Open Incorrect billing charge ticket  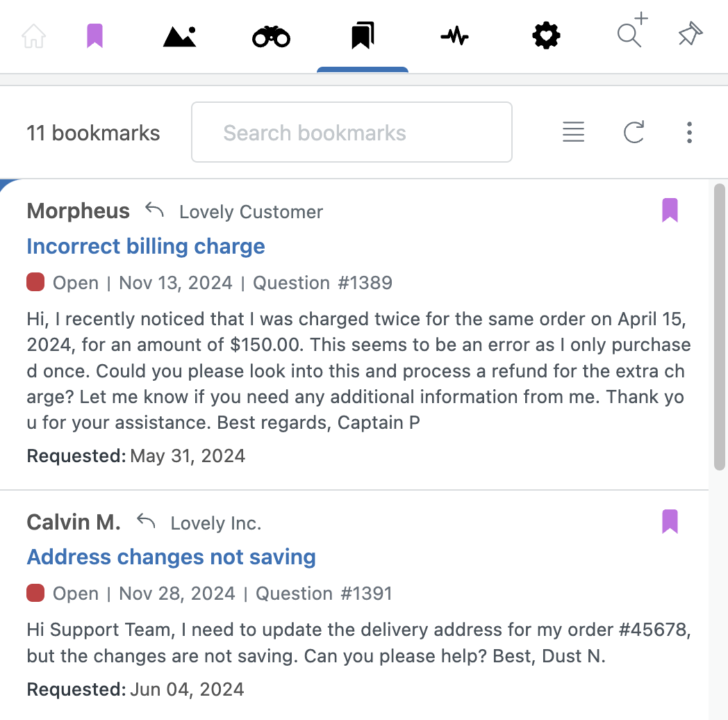(x=146, y=246)
